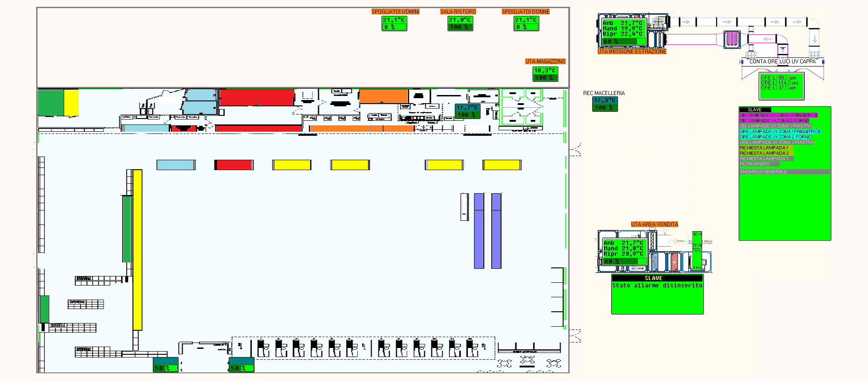Screen dimensions: 868x381
Task: Open the UTA MAGAZZINO temperature readout
Action: [x=545, y=74]
